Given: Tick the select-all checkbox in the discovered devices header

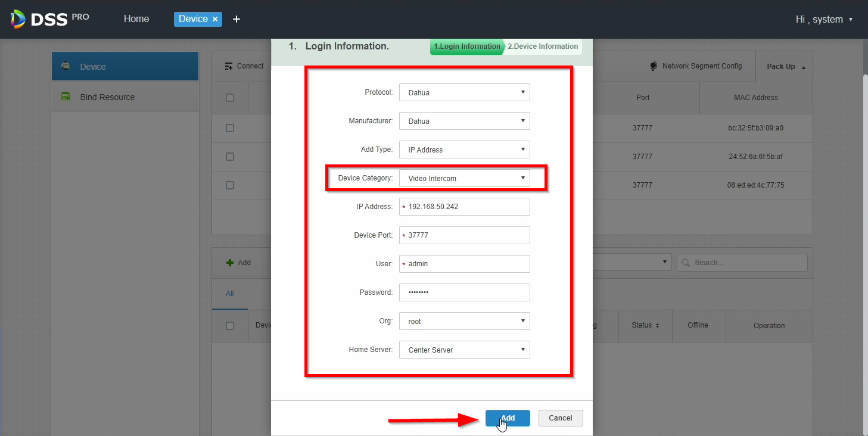Looking at the screenshot, I should pyautogui.click(x=230, y=98).
